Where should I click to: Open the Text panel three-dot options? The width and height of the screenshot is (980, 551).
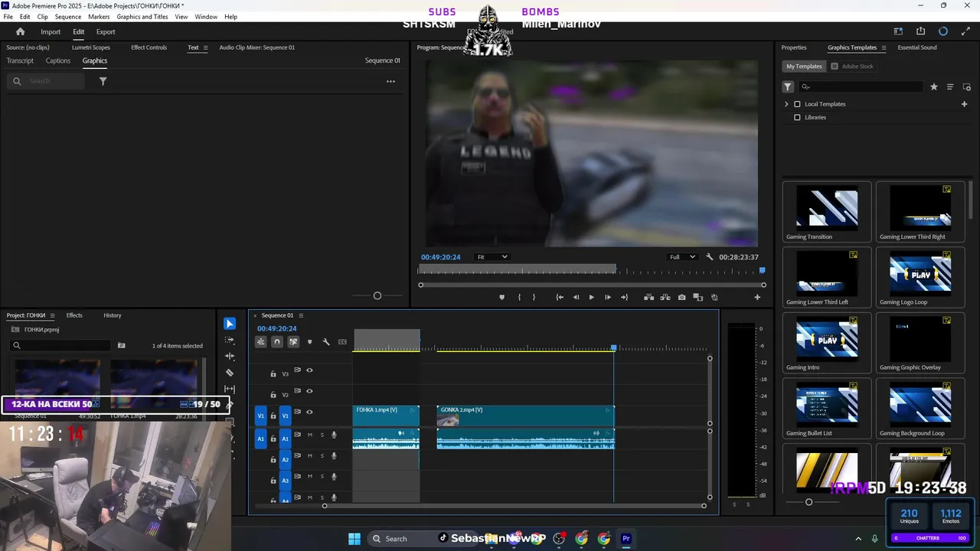[390, 81]
